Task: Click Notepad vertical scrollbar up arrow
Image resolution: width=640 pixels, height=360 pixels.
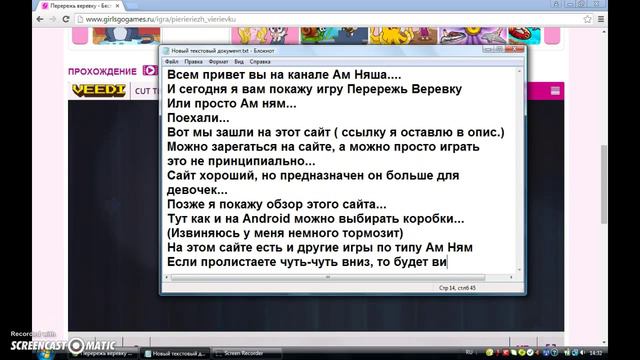Action: (520, 71)
